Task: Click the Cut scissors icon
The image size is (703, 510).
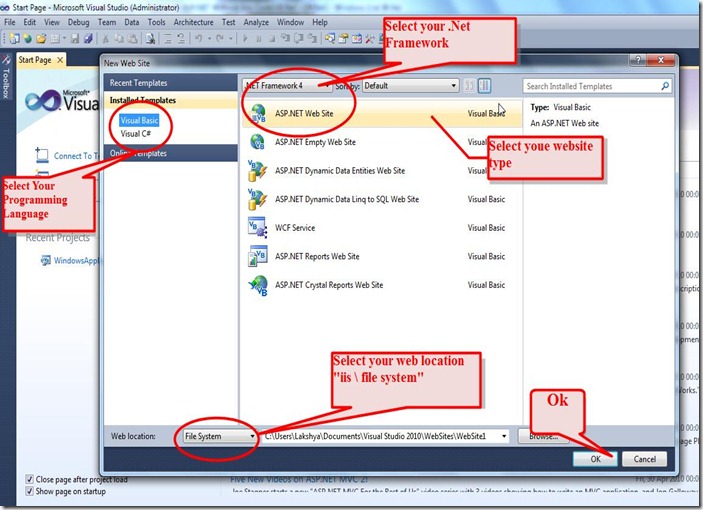Action: point(106,39)
